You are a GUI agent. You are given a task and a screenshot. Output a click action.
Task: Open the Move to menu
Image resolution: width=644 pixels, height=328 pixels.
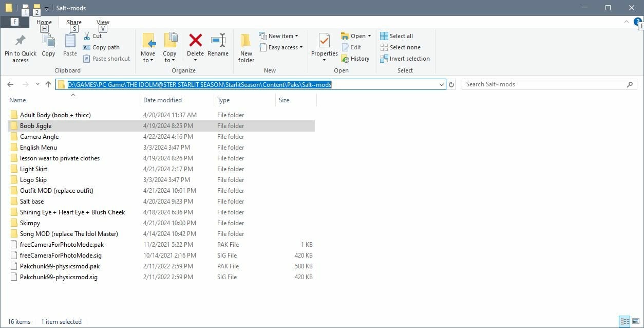coord(148,48)
